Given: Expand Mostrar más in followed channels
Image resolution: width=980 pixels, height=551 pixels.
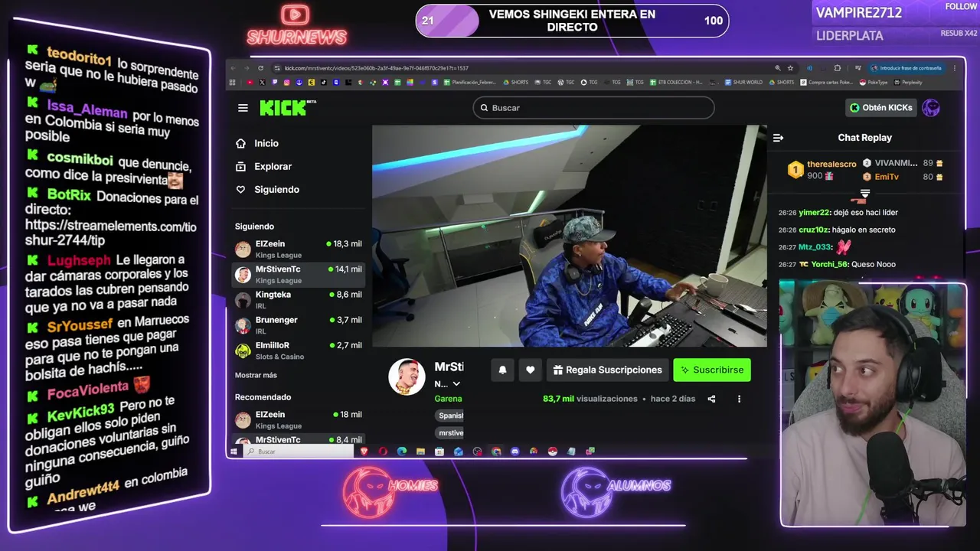Looking at the screenshot, I should tap(256, 375).
